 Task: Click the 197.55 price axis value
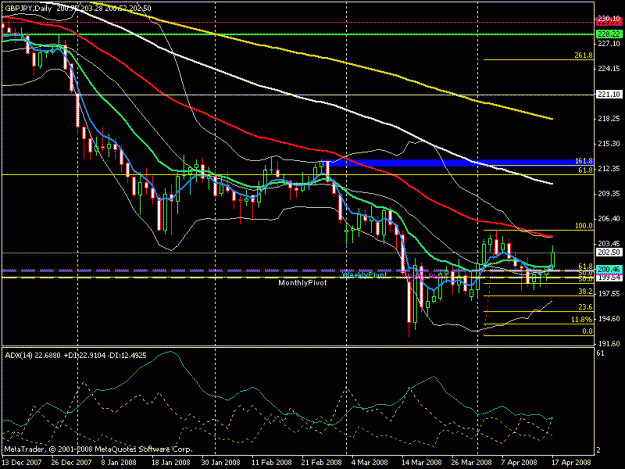[x=609, y=294]
